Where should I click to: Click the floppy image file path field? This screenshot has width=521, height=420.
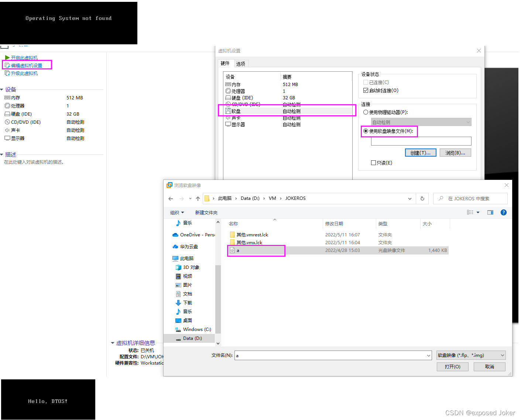click(421, 141)
